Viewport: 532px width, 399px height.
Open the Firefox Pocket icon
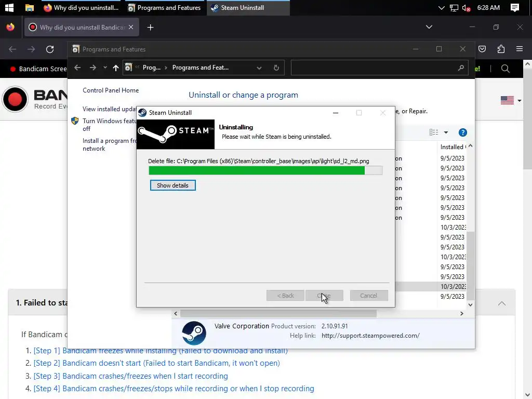[482, 49]
